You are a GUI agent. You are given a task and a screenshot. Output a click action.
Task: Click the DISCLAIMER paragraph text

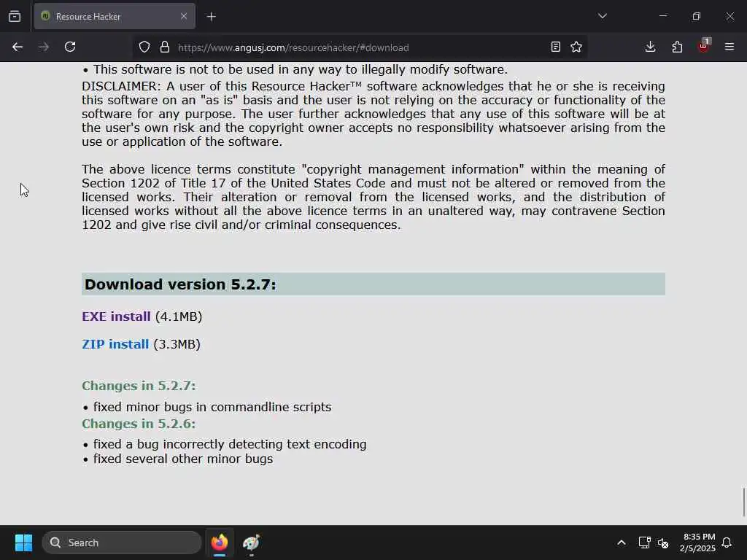[x=373, y=114]
